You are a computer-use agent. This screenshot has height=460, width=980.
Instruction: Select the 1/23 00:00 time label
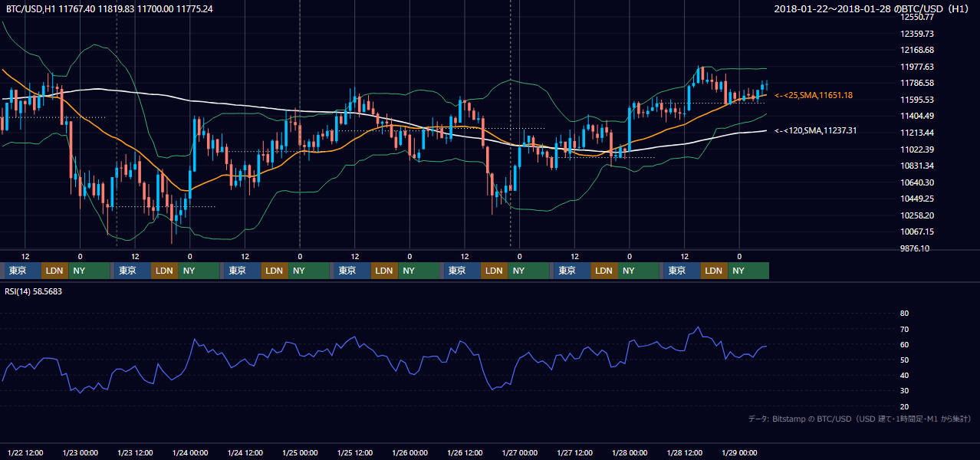80,452
